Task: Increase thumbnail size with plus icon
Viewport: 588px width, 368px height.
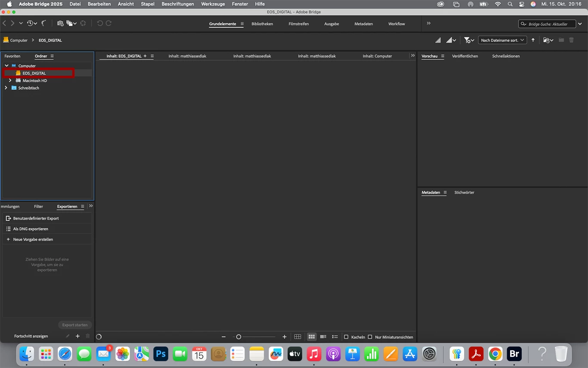Action: pos(285,337)
